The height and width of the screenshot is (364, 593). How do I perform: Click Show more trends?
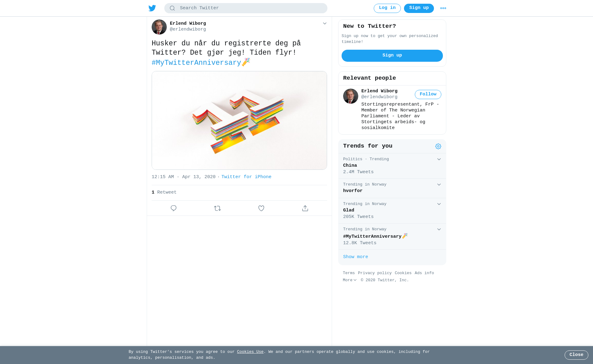(355, 257)
